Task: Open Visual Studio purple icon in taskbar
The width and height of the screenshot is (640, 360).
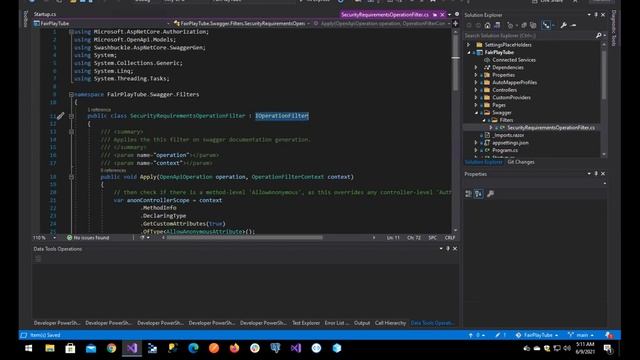Action: (x=132, y=348)
